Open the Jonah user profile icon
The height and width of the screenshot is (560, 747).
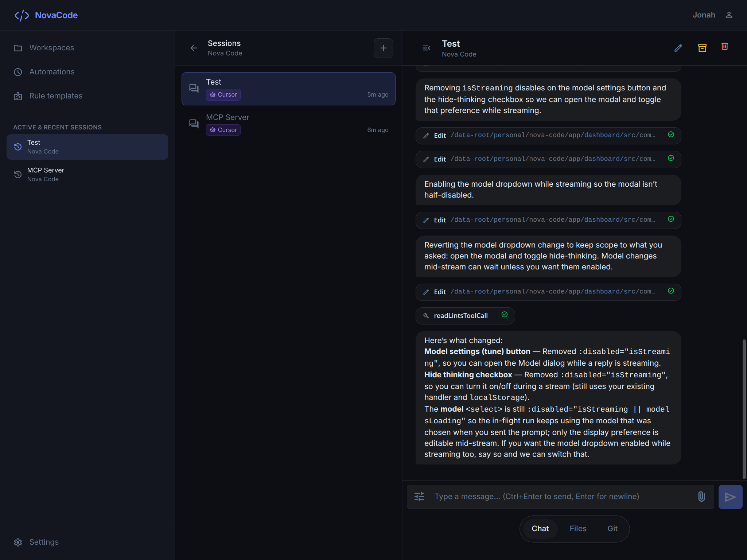[x=729, y=15]
